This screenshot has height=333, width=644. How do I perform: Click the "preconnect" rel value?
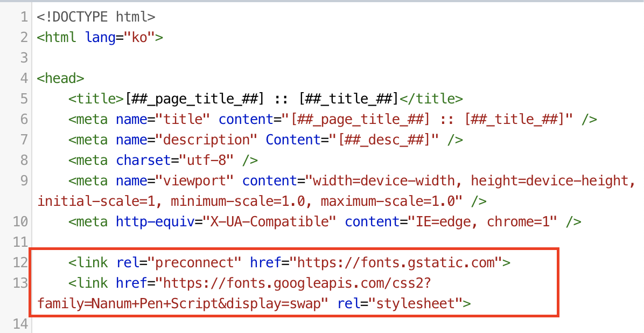point(195,262)
